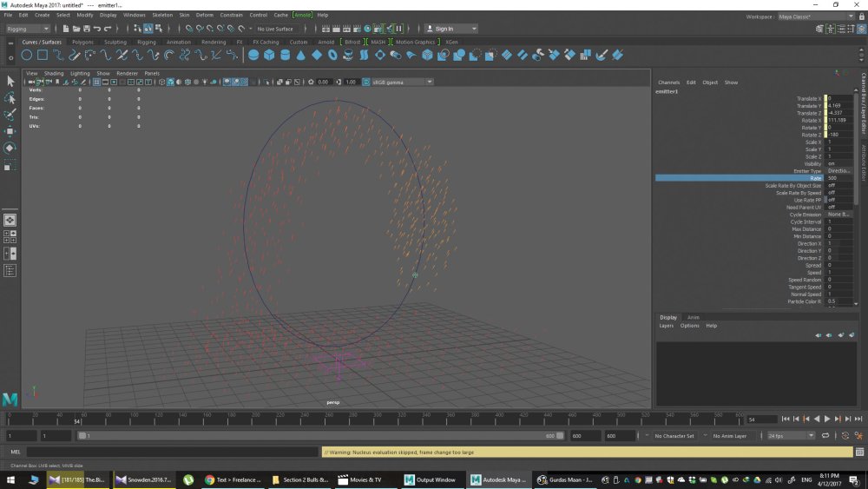868x489 pixels.
Task: Toggle viewport grid display icon
Action: pos(96,82)
